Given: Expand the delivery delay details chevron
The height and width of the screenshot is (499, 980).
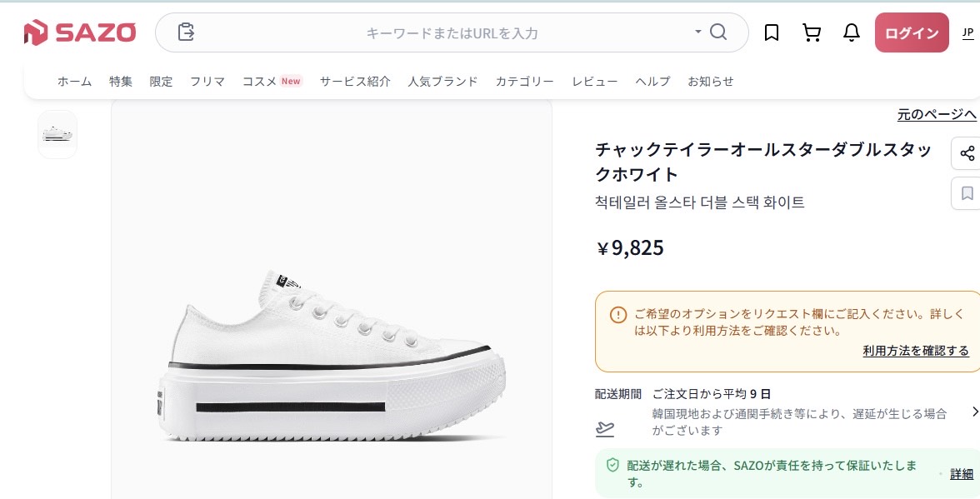Looking at the screenshot, I should [973, 410].
